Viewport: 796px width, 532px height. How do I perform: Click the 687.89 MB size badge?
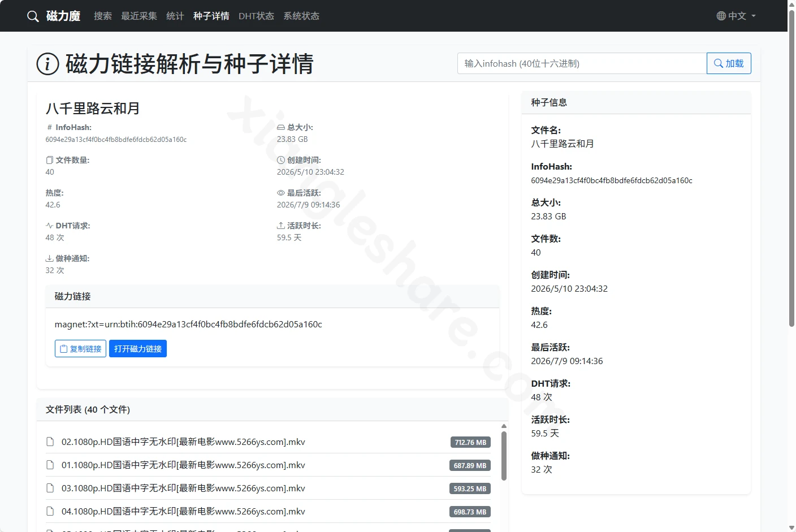click(x=470, y=465)
